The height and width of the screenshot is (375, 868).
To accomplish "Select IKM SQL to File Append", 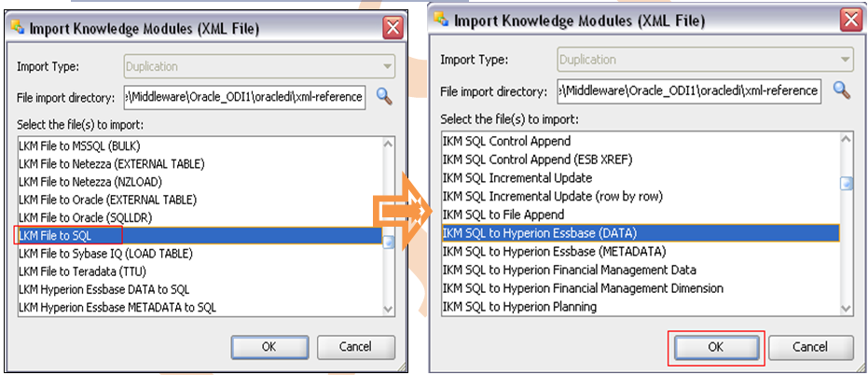I will pyautogui.click(x=641, y=215).
